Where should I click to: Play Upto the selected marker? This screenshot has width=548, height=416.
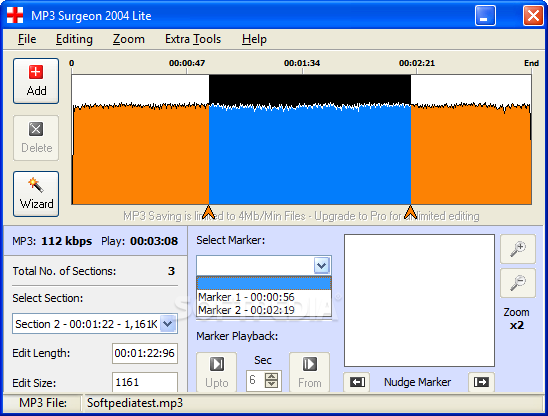coord(217,372)
